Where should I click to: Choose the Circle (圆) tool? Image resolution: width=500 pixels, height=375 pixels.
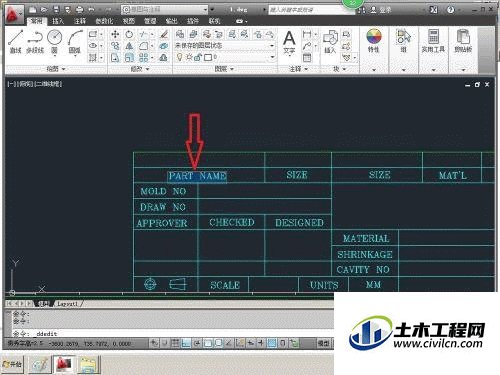pos(54,41)
